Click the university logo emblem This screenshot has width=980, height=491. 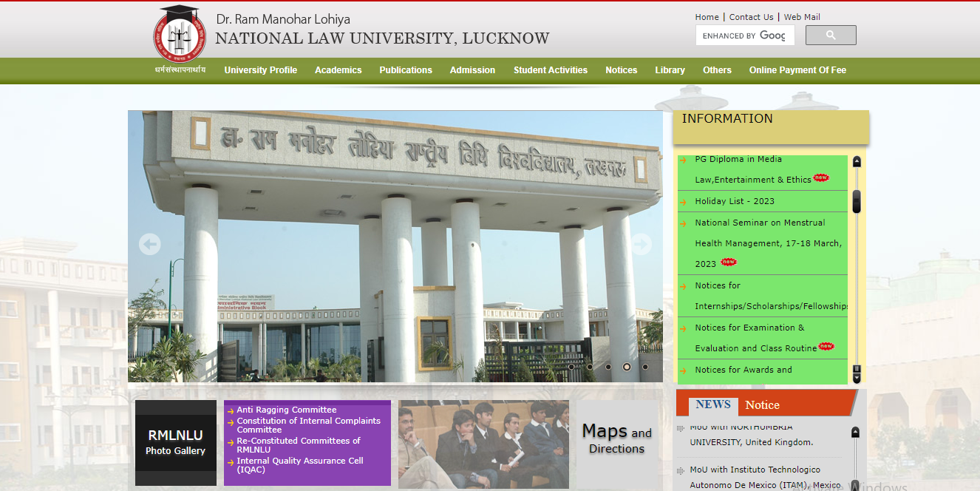pyautogui.click(x=180, y=34)
